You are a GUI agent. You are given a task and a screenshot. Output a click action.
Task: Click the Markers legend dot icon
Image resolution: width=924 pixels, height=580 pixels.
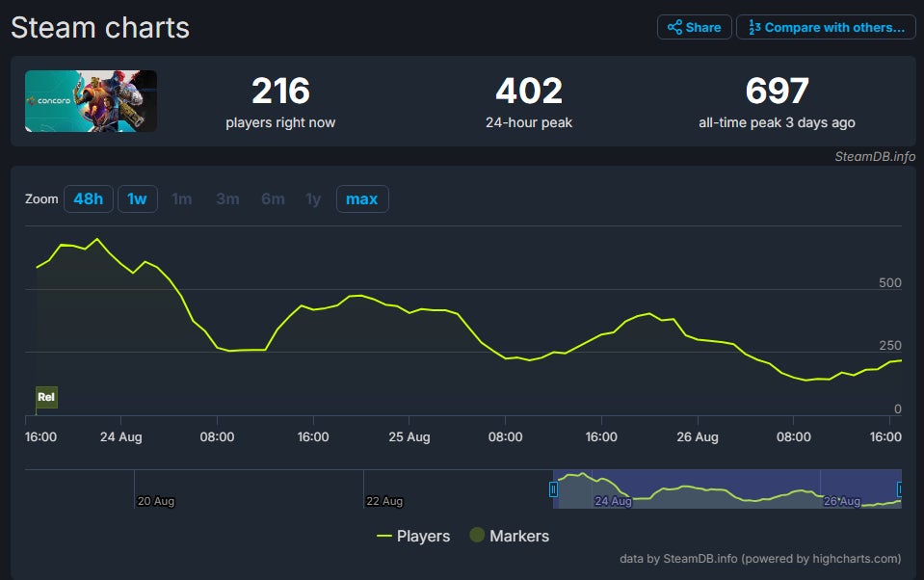pyautogui.click(x=477, y=536)
